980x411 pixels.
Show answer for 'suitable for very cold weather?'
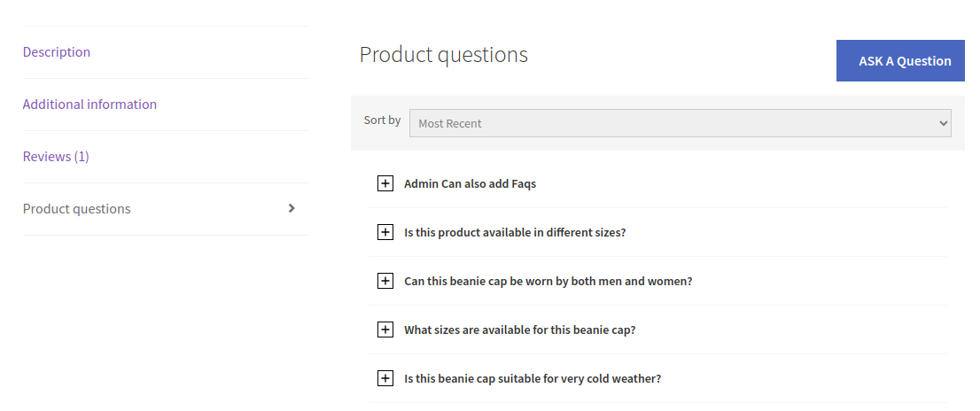click(533, 378)
